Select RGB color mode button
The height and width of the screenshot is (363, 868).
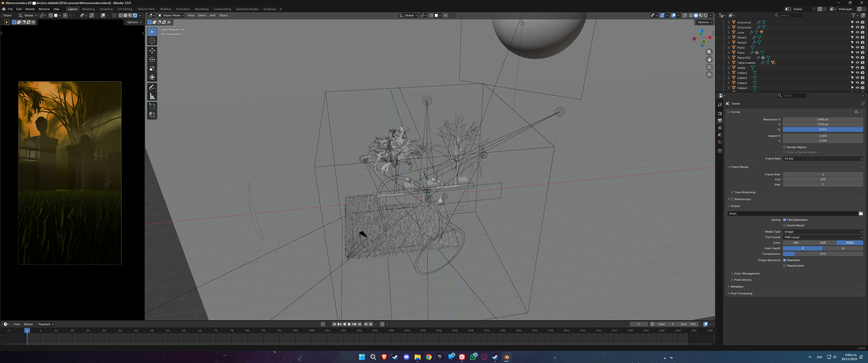coord(823,243)
